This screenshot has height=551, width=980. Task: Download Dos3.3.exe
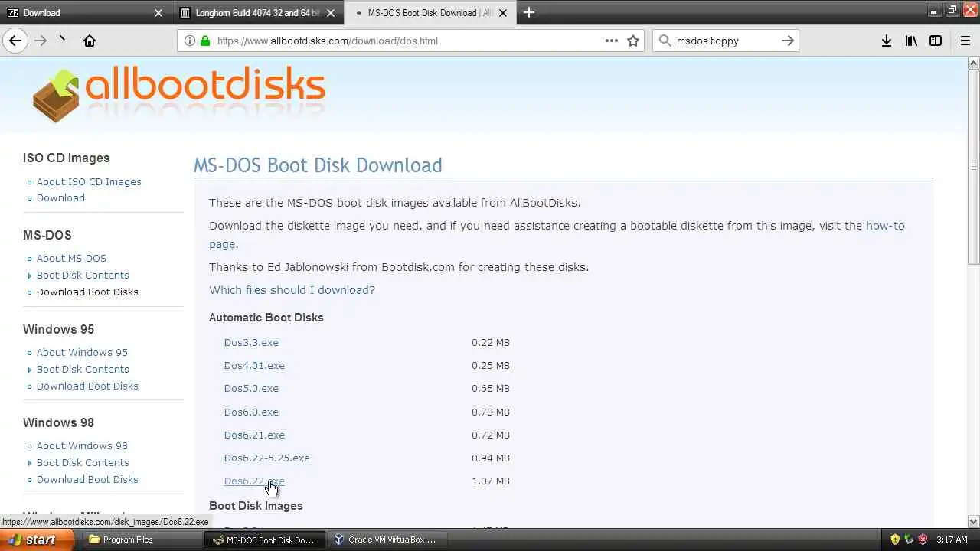pos(251,342)
